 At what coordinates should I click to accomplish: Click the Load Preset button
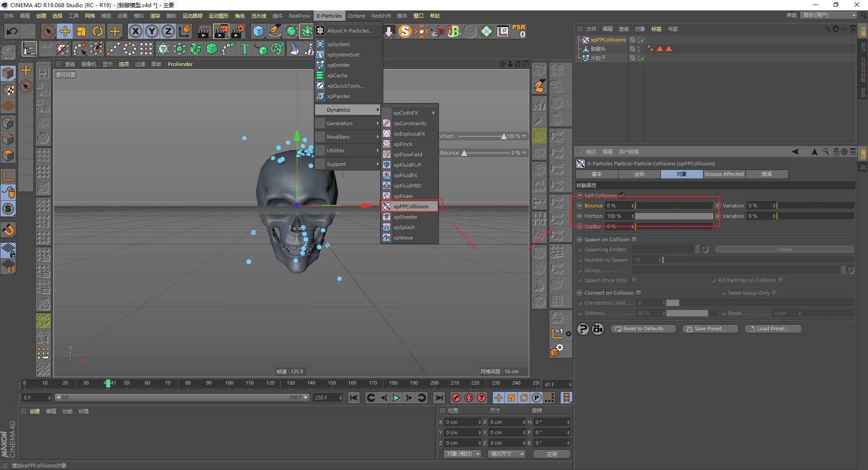(x=773, y=329)
